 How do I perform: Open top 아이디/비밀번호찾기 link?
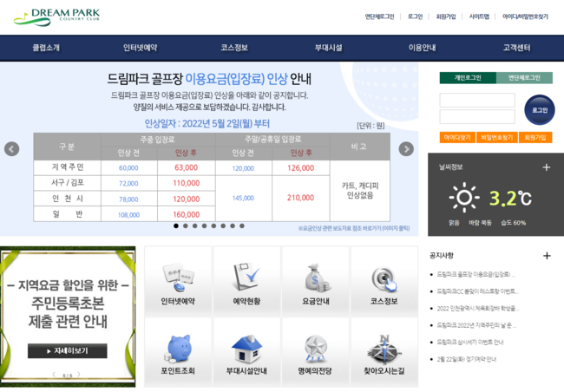525,16
